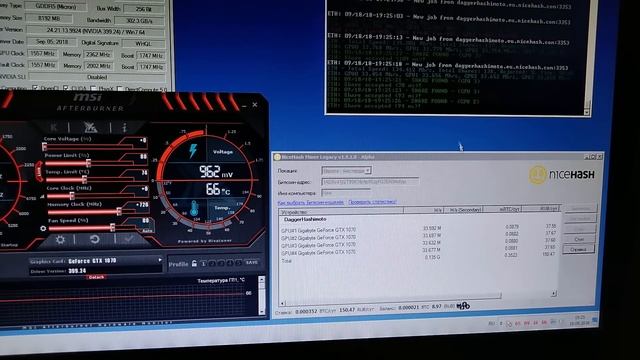The width and height of the screenshot is (640, 360).
Task: Adjust the Memory Clock slider handle
Action: click(119, 211)
